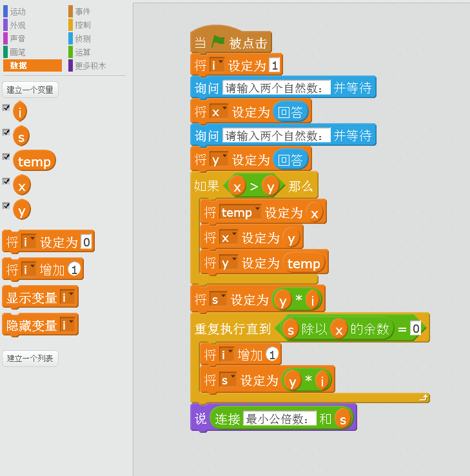
Task: Click the * operator inside the repeat loop
Action: (x=308, y=379)
